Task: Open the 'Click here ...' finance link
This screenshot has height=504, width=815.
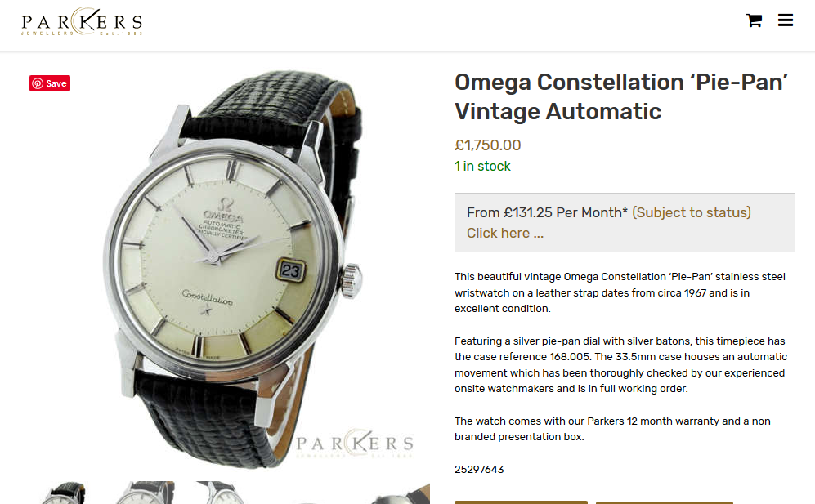Action: [x=504, y=234]
